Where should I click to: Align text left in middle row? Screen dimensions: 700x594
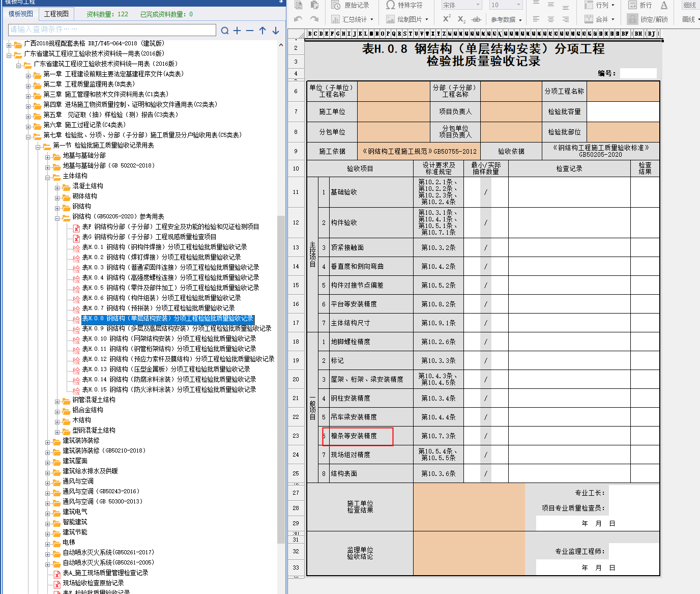pos(536,19)
